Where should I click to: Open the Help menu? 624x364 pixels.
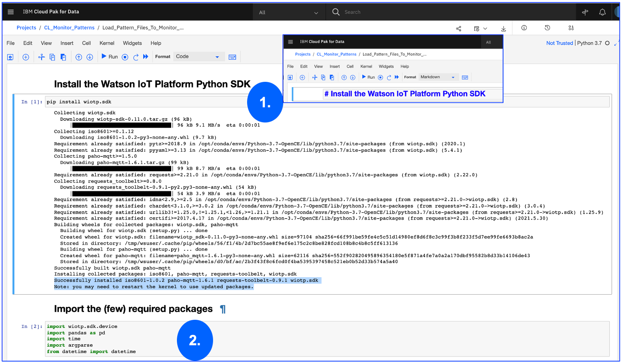[156, 43]
